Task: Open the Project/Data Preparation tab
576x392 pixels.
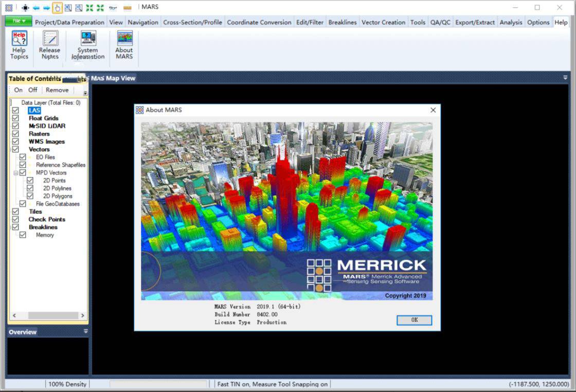Action: [70, 23]
